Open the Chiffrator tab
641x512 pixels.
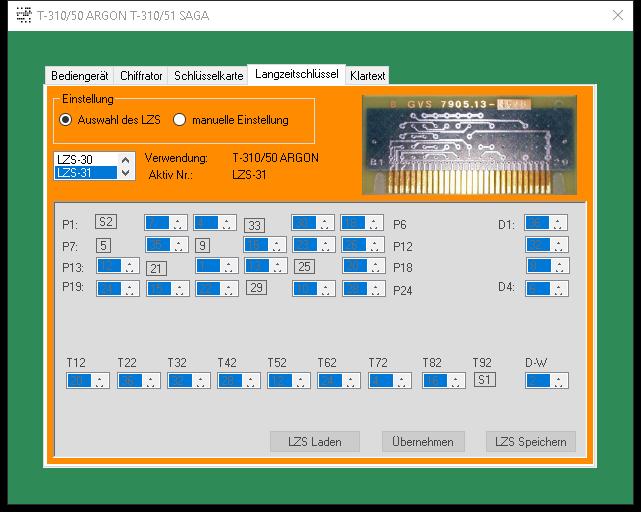141,76
